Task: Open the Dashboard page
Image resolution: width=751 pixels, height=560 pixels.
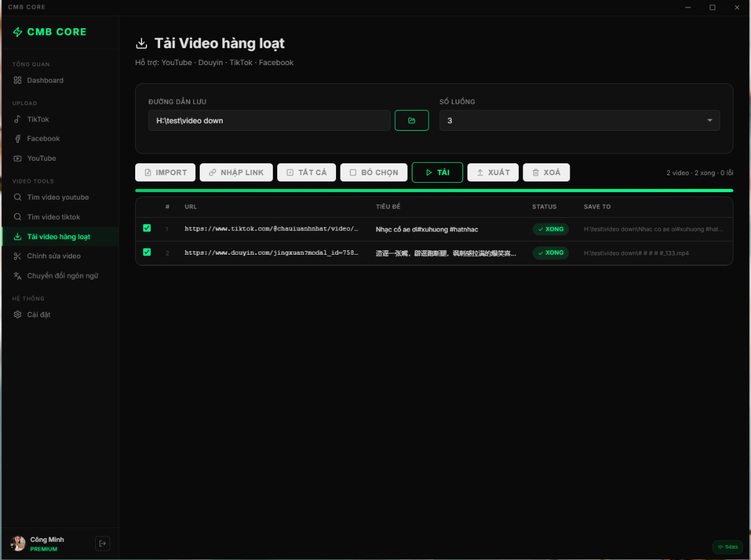Action: [x=45, y=80]
